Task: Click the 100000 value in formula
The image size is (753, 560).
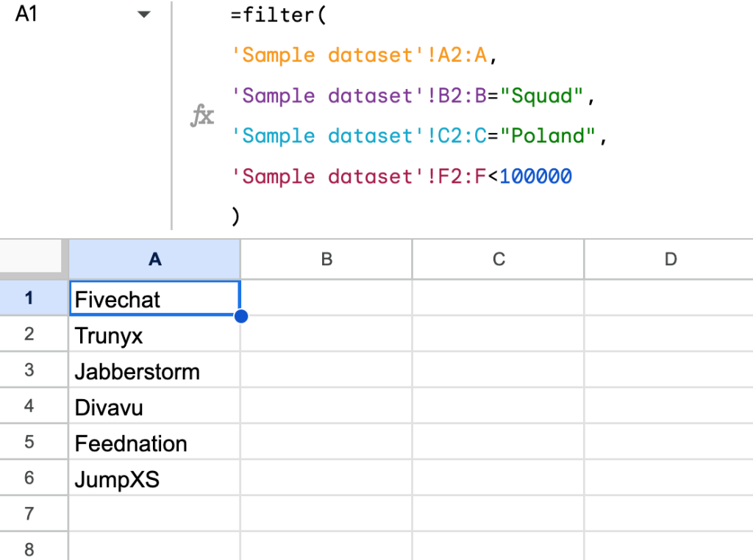Action: click(x=535, y=176)
